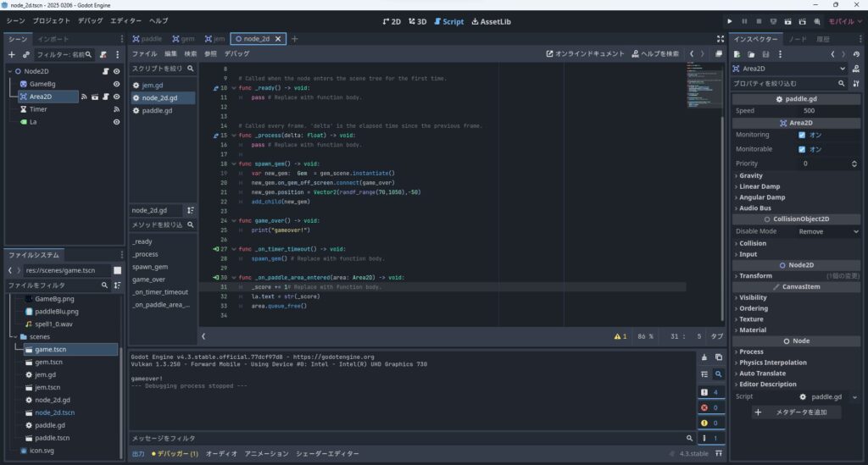This screenshot has width=868, height=465.
Task: Switch to the ノード tab in inspector
Action: pos(798,39)
